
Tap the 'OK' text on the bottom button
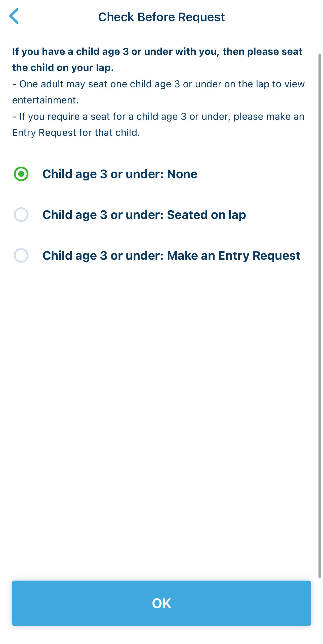coord(161,603)
